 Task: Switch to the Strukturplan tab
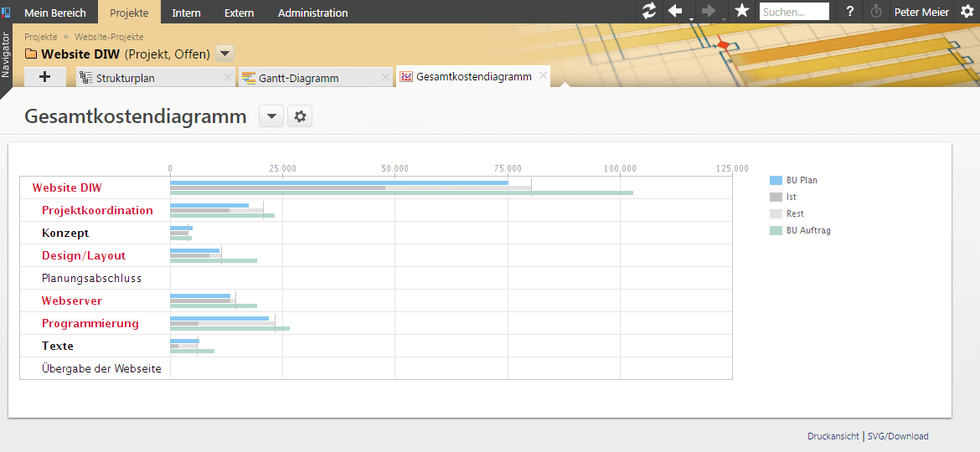(x=156, y=77)
